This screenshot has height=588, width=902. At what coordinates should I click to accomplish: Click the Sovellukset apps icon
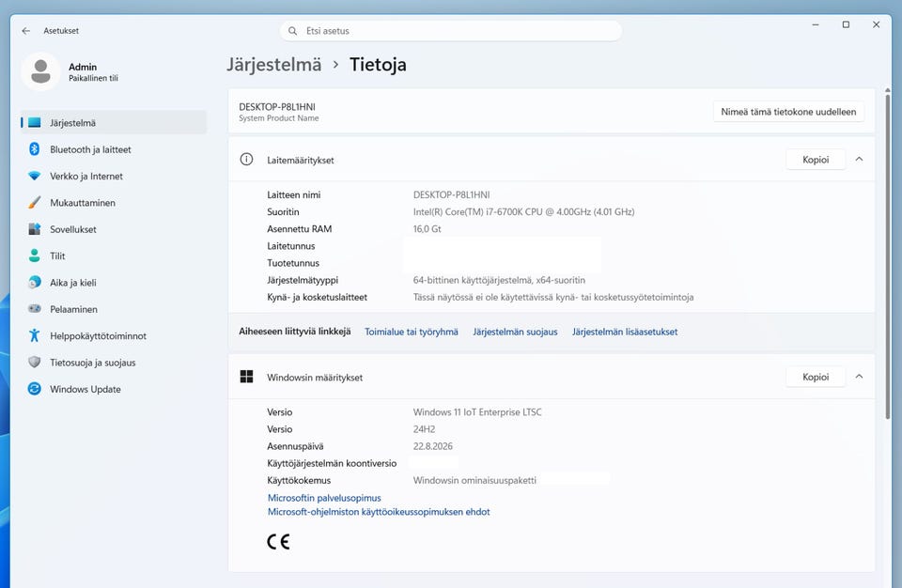(x=35, y=229)
